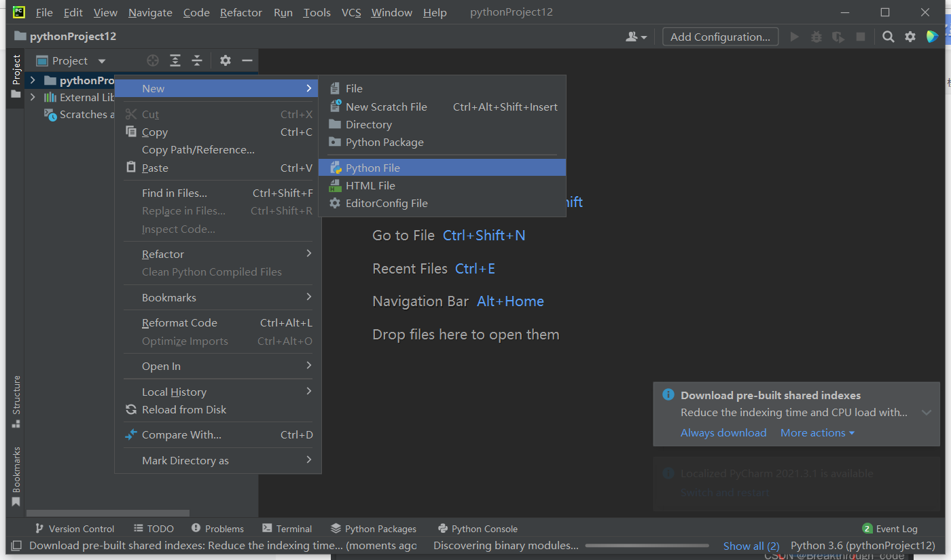This screenshot has width=951, height=560.
Task: Expand Refactor submenu in context menu
Action: point(217,254)
